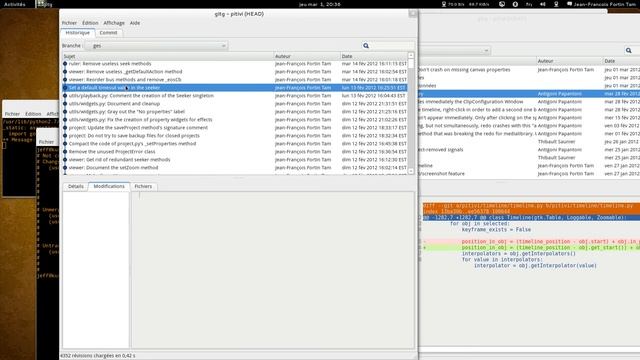The width and height of the screenshot is (640, 360).
Task: Open the Détails tab
Action: pyautogui.click(x=76, y=186)
